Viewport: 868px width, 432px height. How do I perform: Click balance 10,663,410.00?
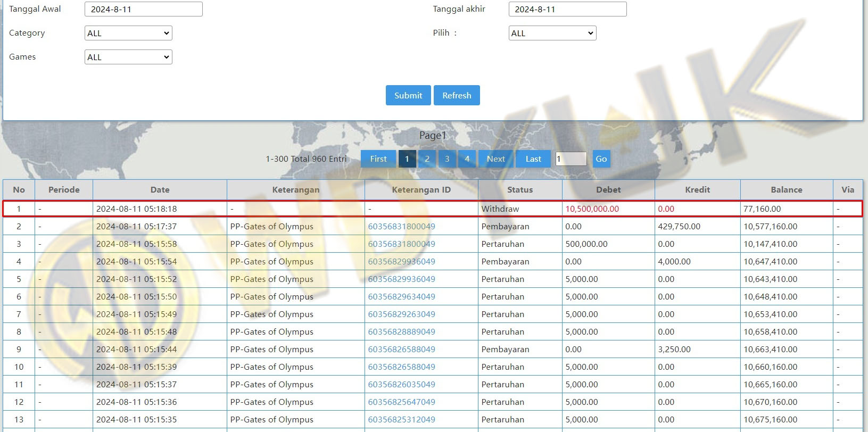[770, 349]
